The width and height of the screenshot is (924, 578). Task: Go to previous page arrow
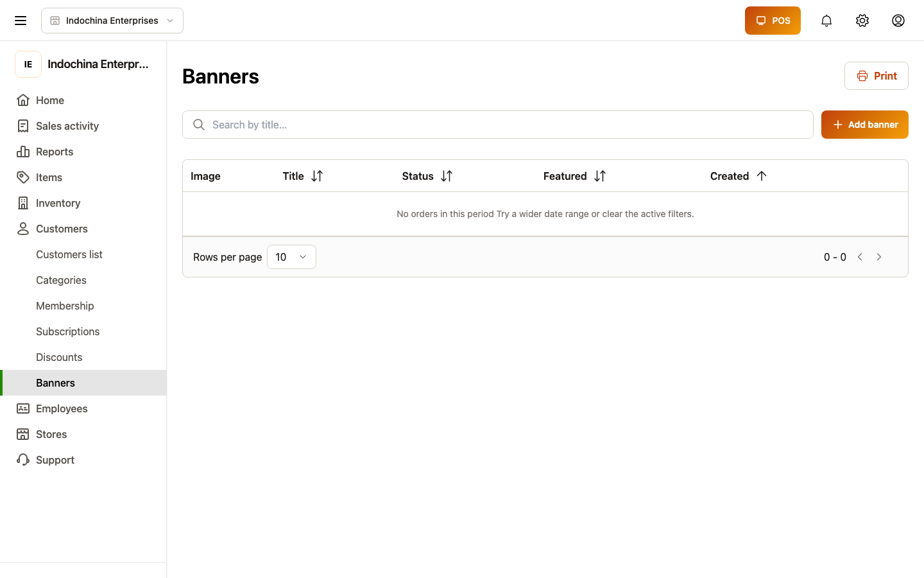860,257
